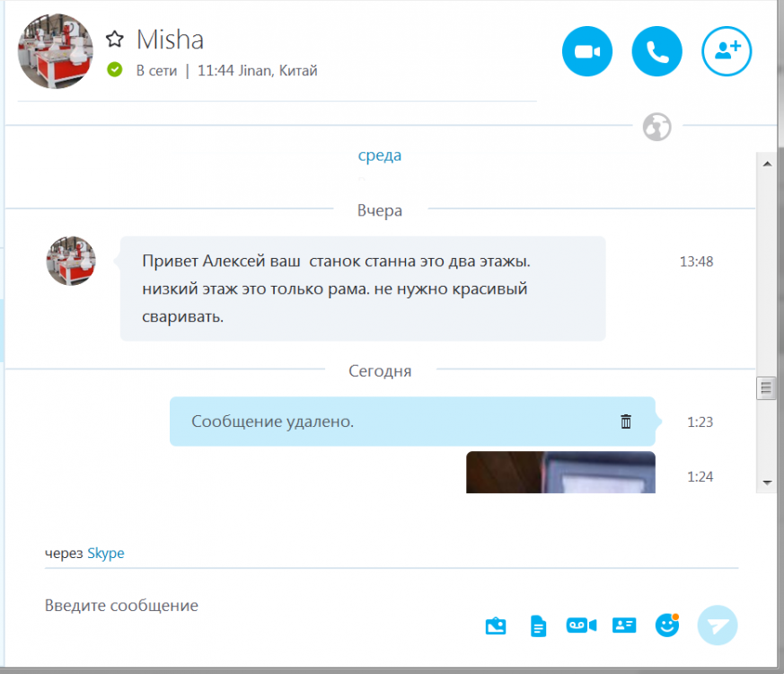Screen dimensions: 784x674
Task: Toggle favorite star next to Misha
Action: coord(114,40)
